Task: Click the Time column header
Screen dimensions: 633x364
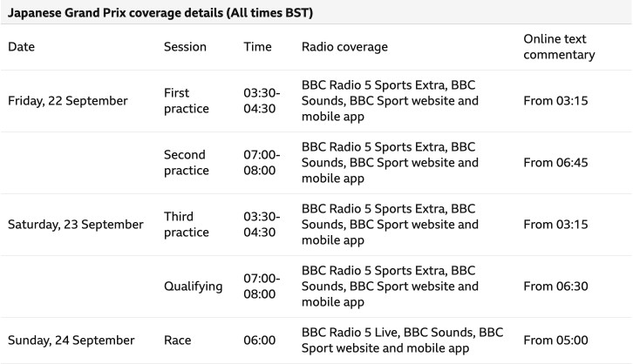Action: (257, 47)
